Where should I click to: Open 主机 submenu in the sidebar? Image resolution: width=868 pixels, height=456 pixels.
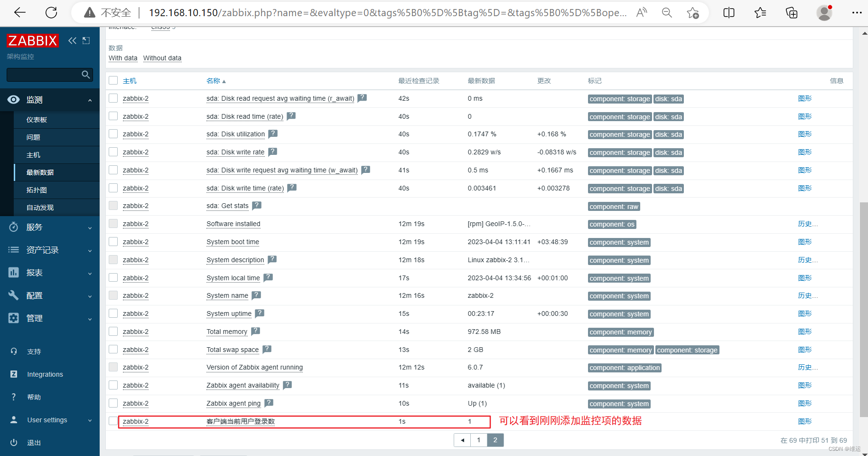tap(33, 155)
